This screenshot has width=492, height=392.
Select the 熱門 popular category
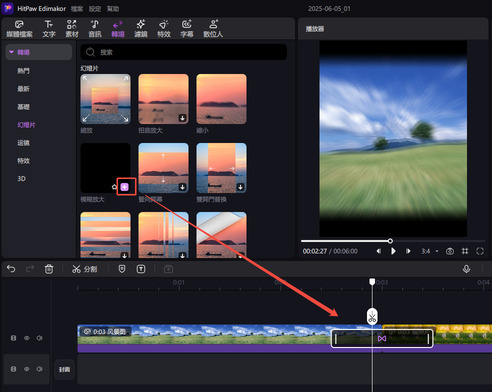click(23, 71)
